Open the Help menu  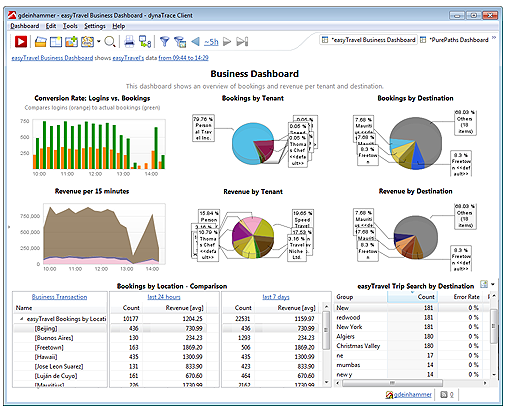click(119, 26)
